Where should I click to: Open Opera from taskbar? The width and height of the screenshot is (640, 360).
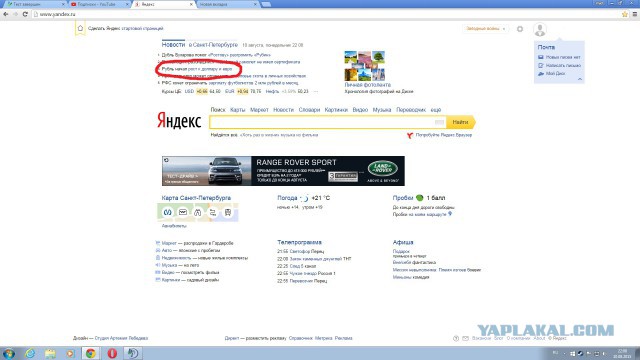pos(112,353)
